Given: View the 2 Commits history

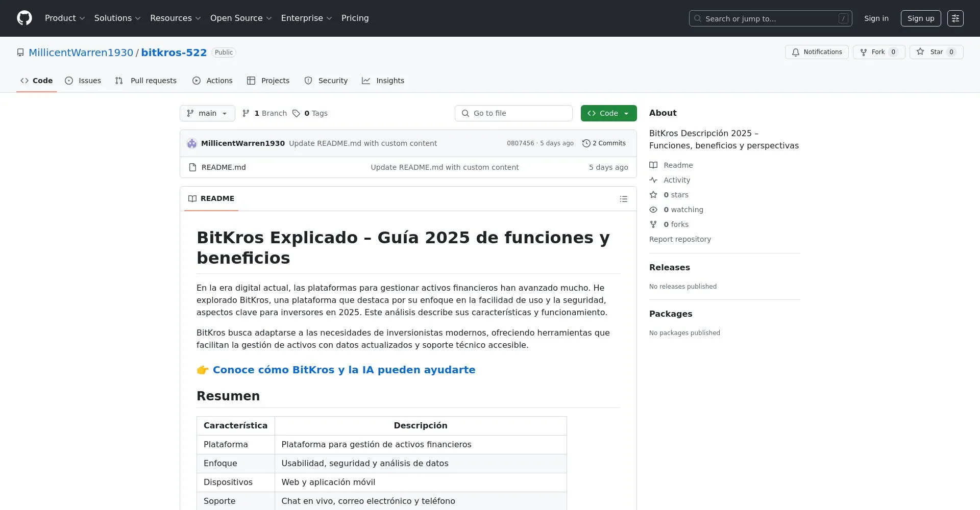Looking at the screenshot, I should (x=604, y=143).
